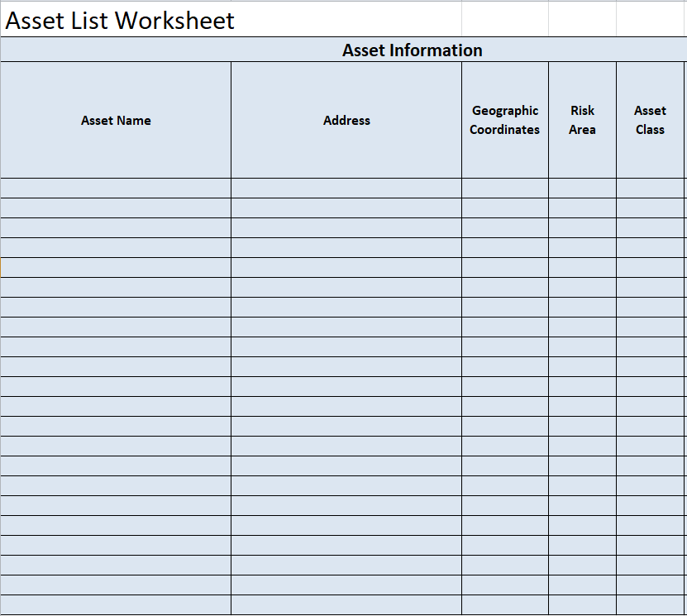Select first empty Geographic Coordinates cell
This screenshot has height=616, width=687.
click(504, 189)
